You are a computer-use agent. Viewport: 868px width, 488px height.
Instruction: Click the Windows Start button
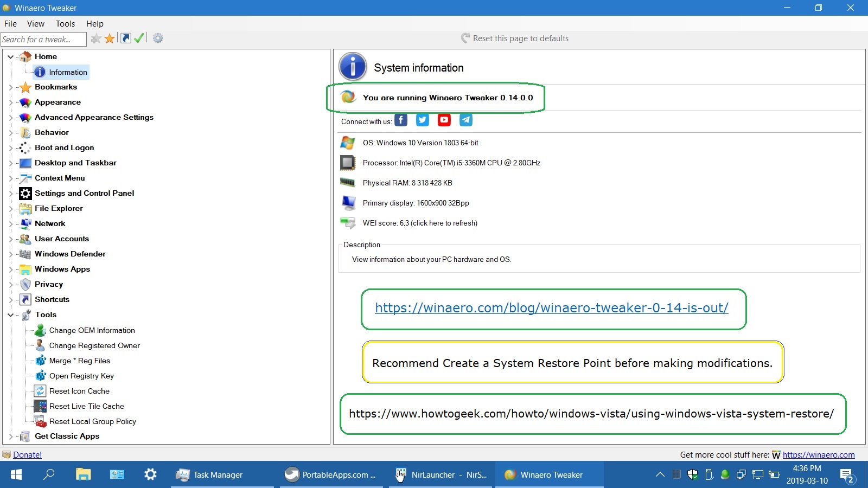[16, 474]
